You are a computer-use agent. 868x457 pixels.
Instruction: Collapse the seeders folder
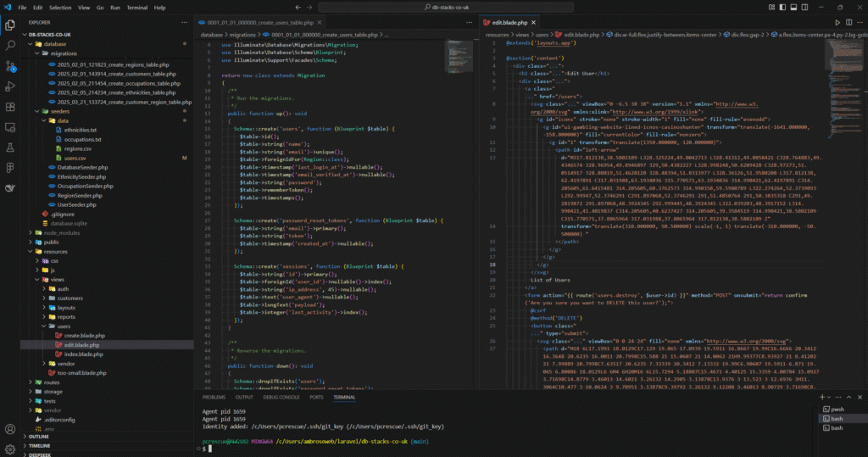[x=37, y=111]
